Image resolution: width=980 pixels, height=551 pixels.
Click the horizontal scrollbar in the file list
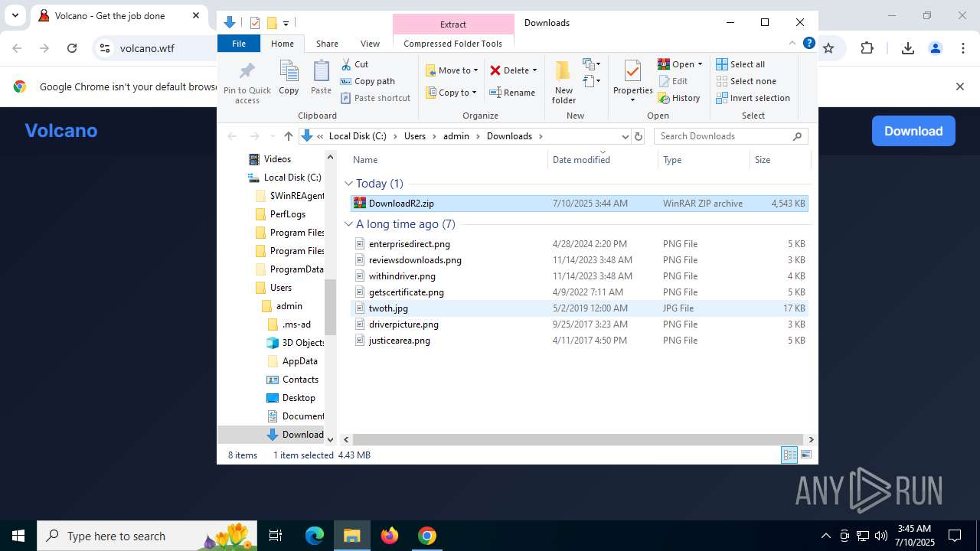point(579,439)
